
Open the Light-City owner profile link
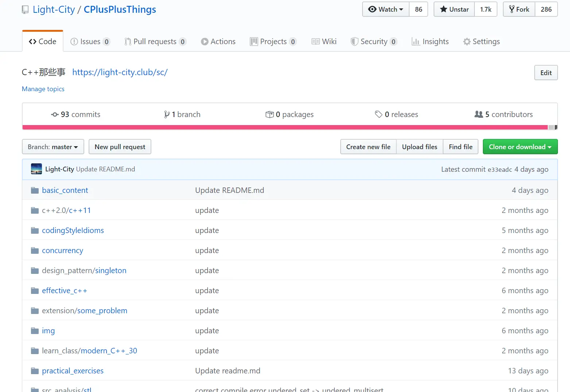click(x=54, y=9)
